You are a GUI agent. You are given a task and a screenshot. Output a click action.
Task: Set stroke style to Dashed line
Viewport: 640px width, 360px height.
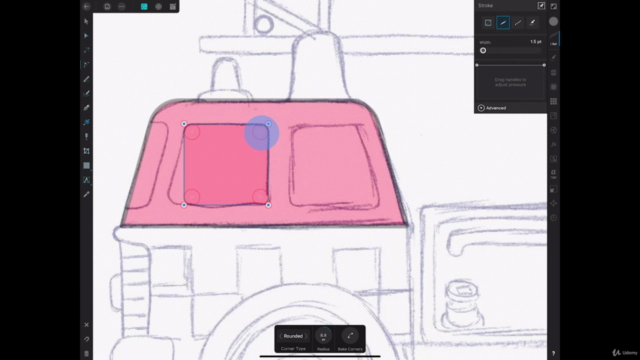[518, 23]
